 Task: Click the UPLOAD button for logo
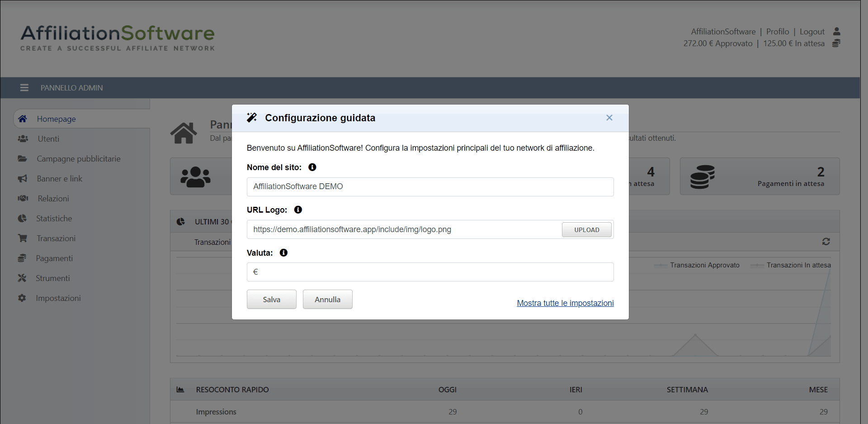586,230
